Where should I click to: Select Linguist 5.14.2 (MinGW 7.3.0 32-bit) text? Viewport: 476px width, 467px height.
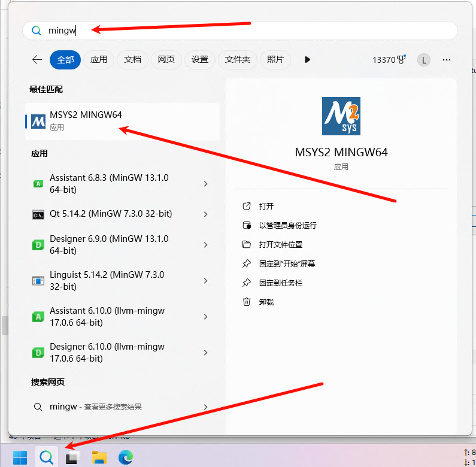(x=107, y=281)
